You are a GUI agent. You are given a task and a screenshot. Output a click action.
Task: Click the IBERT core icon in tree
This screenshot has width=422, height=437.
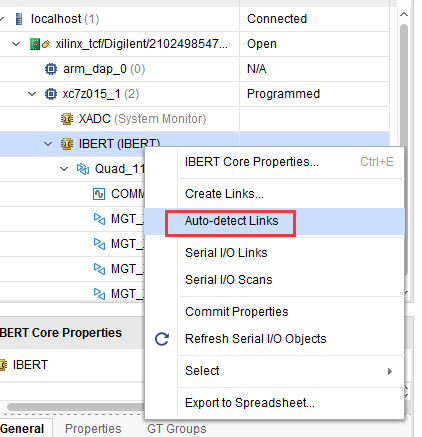[x=67, y=144]
